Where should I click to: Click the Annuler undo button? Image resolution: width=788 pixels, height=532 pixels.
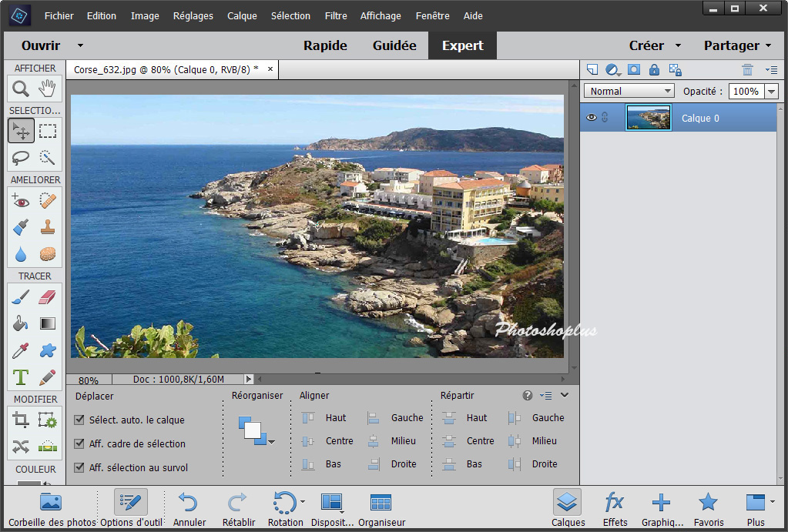(189, 509)
